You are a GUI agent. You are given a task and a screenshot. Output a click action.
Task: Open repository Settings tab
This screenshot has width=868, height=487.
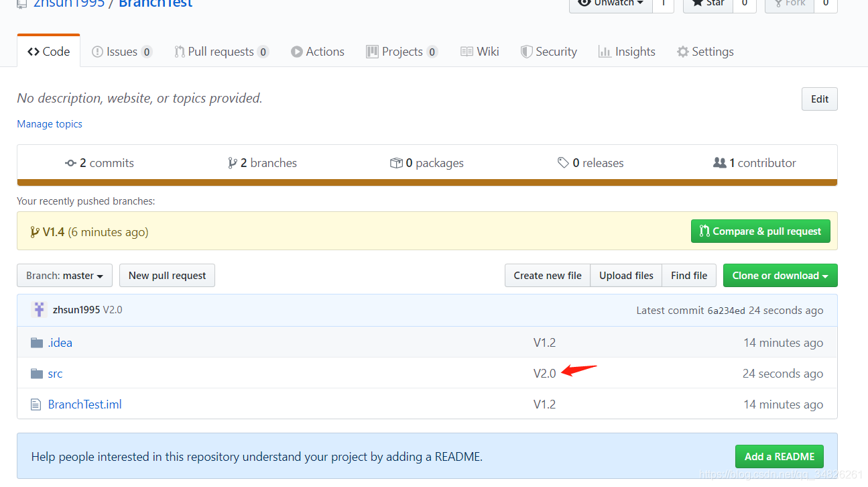click(705, 52)
